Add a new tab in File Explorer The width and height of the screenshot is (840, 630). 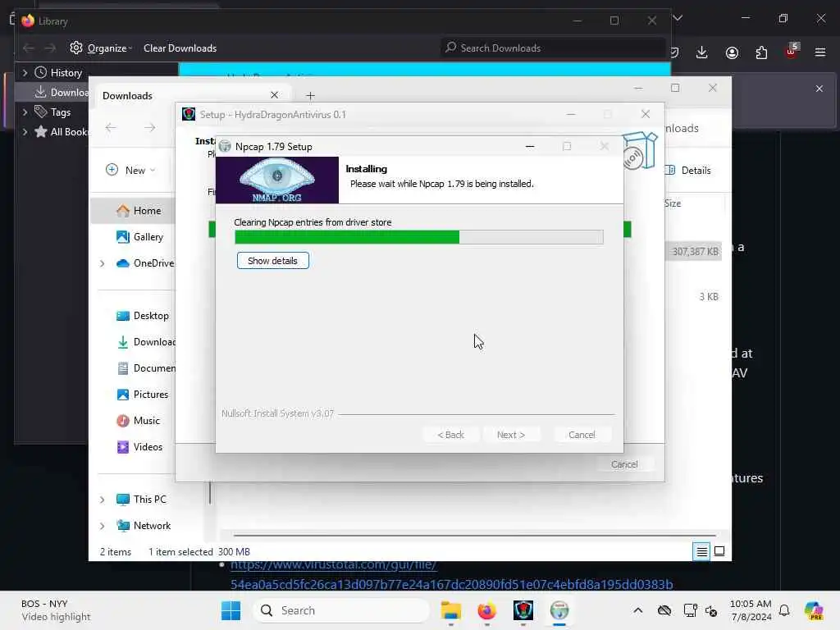310,96
